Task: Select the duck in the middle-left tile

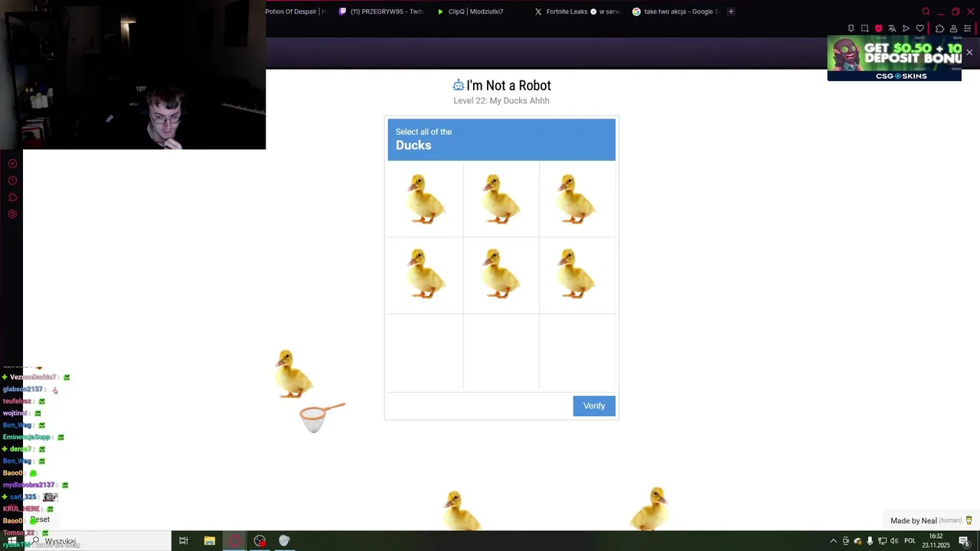Action: pyautogui.click(x=425, y=273)
